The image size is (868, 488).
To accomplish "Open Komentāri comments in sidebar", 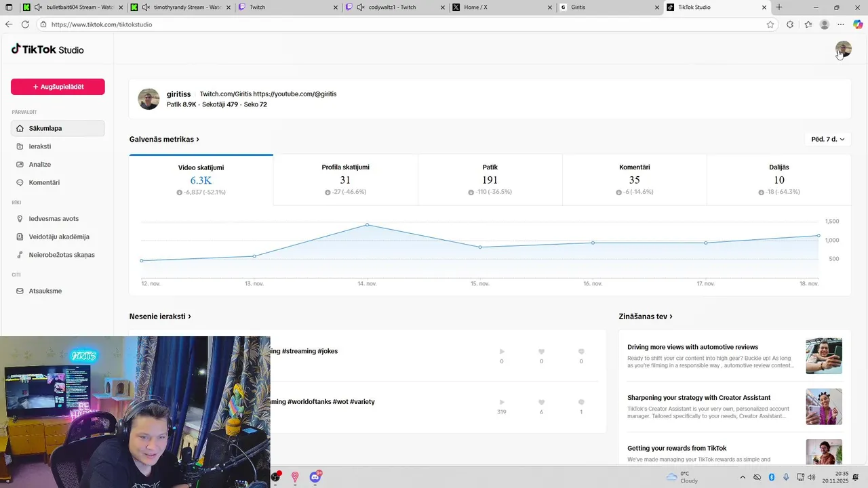I will click(x=58, y=183).
